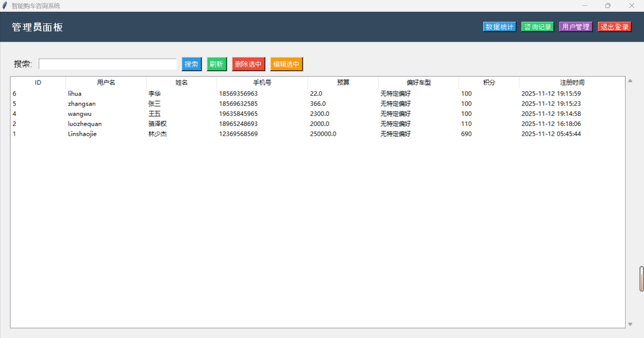The width and height of the screenshot is (644, 338).
Task: Click the name cell 王五
Action: [x=155, y=114]
